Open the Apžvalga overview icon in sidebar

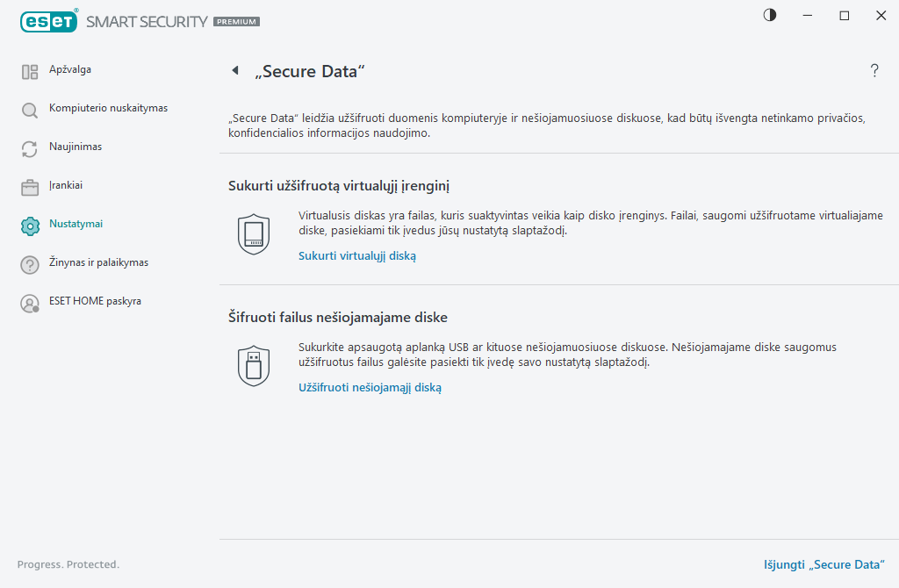(x=29, y=68)
